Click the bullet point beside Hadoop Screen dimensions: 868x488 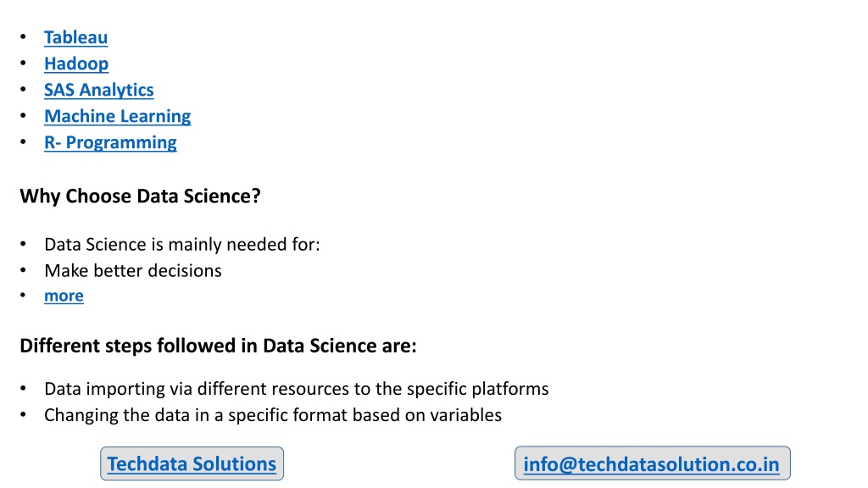[x=23, y=63]
